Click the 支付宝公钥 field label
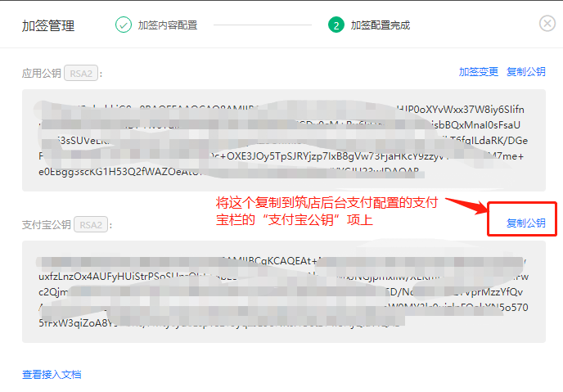This screenshot has height=392, width=563. (x=47, y=225)
